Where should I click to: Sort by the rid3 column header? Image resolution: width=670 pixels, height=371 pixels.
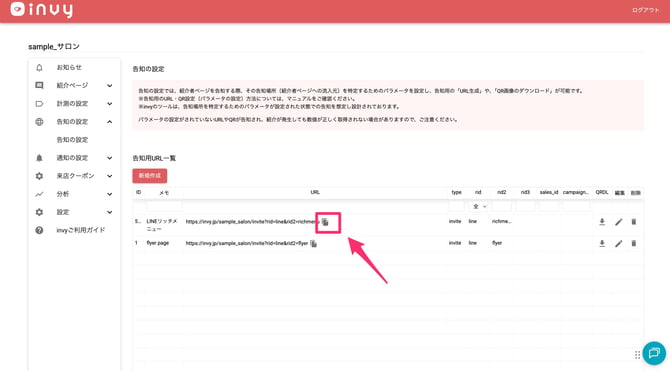coord(525,192)
